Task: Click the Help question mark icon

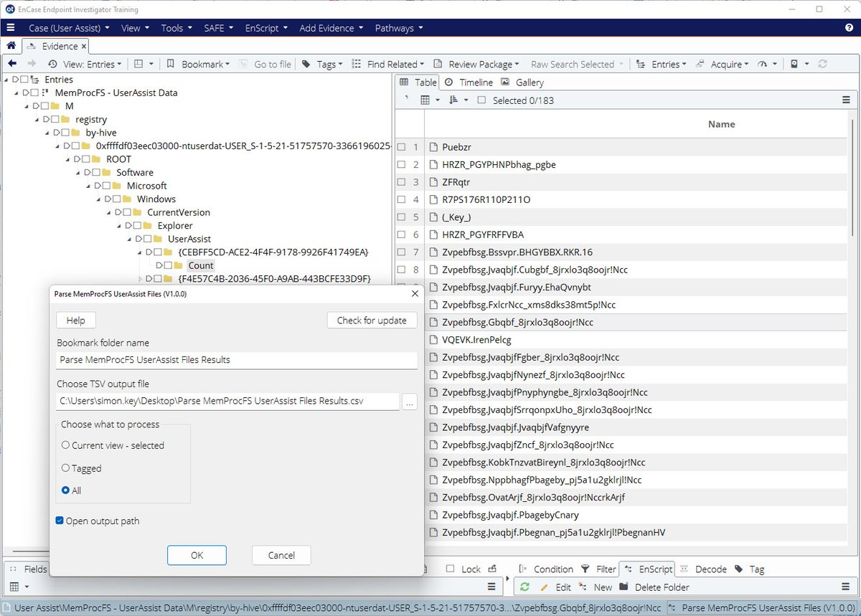Action: tap(849, 28)
